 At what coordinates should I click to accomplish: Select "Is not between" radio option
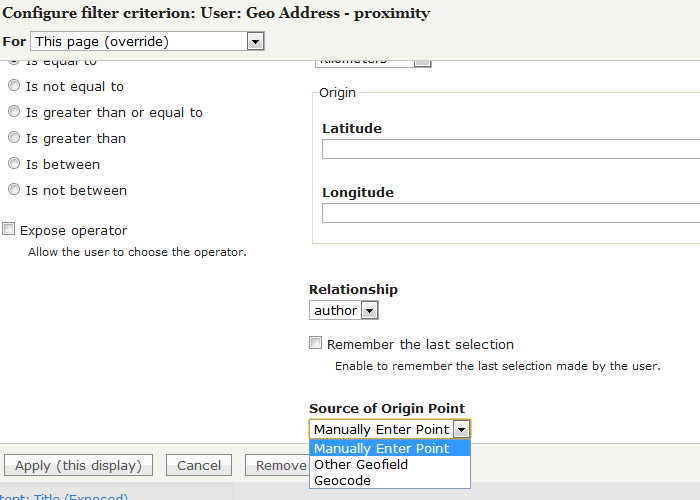click(x=14, y=190)
